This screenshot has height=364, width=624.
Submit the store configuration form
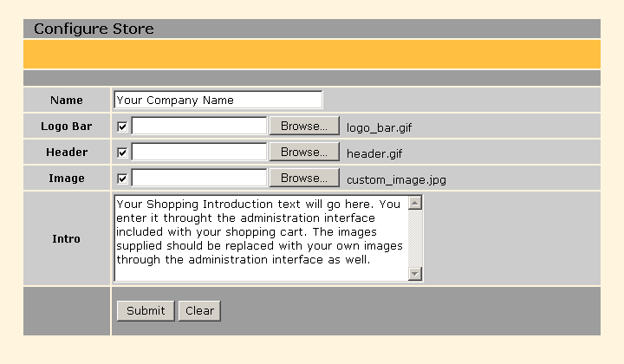pyautogui.click(x=145, y=311)
